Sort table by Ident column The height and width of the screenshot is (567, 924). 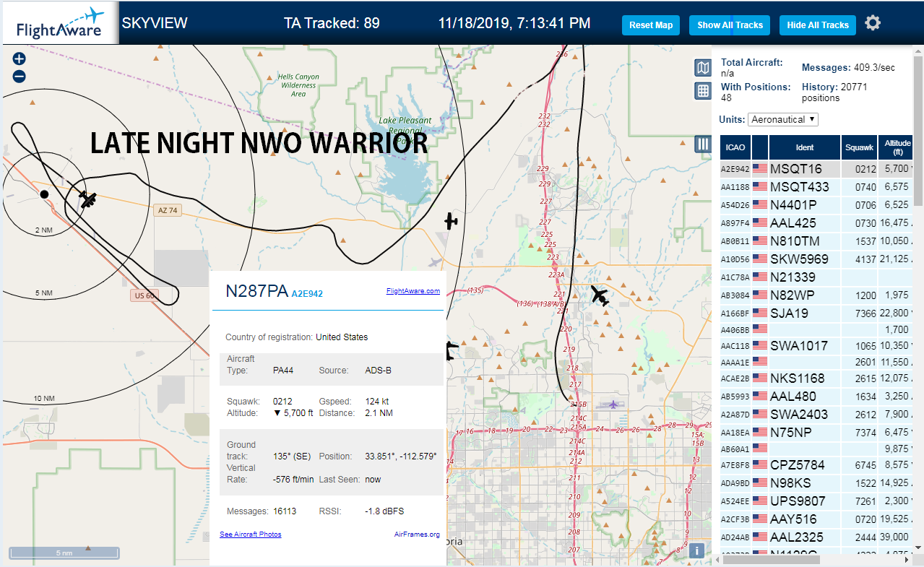804,147
